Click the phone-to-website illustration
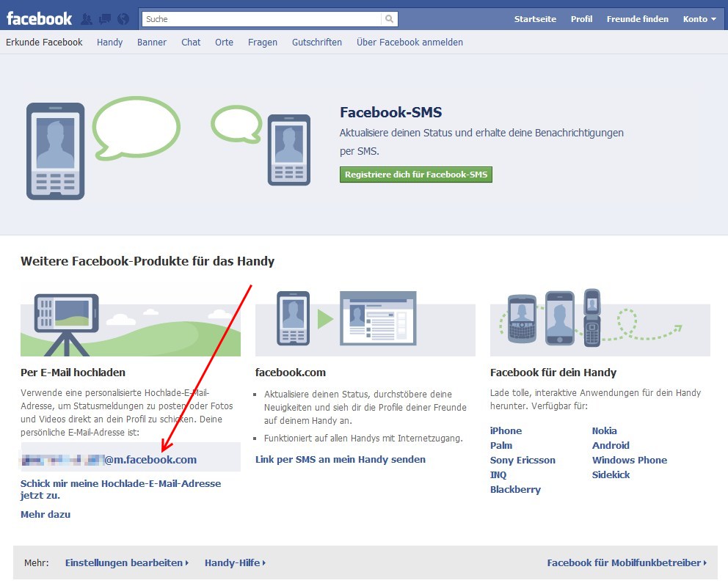The width and height of the screenshot is (728, 583). 365,323
